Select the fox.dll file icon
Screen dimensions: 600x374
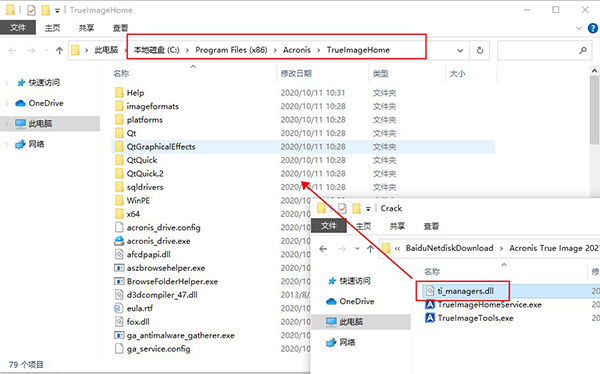pyautogui.click(x=119, y=322)
